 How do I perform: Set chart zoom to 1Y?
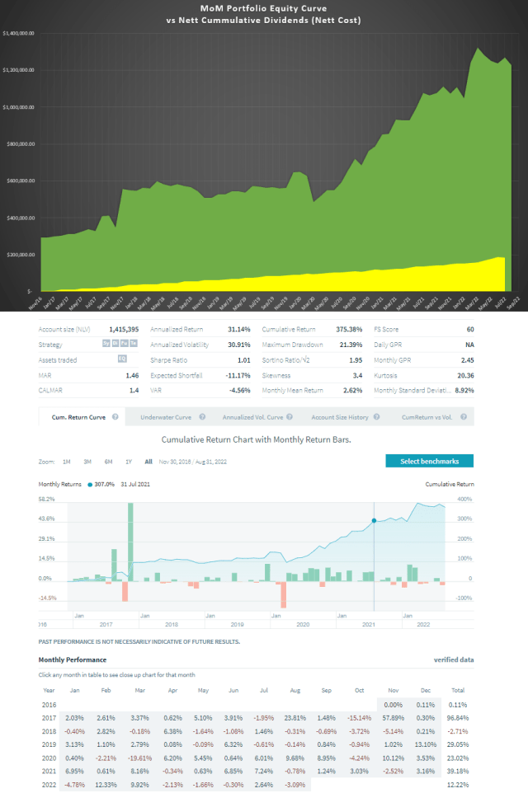coord(129,462)
